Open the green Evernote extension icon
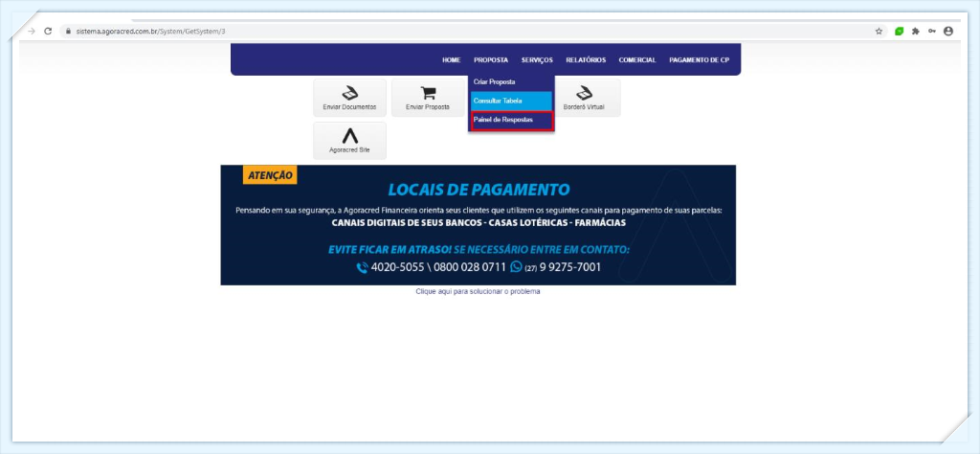 click(900, 32)
